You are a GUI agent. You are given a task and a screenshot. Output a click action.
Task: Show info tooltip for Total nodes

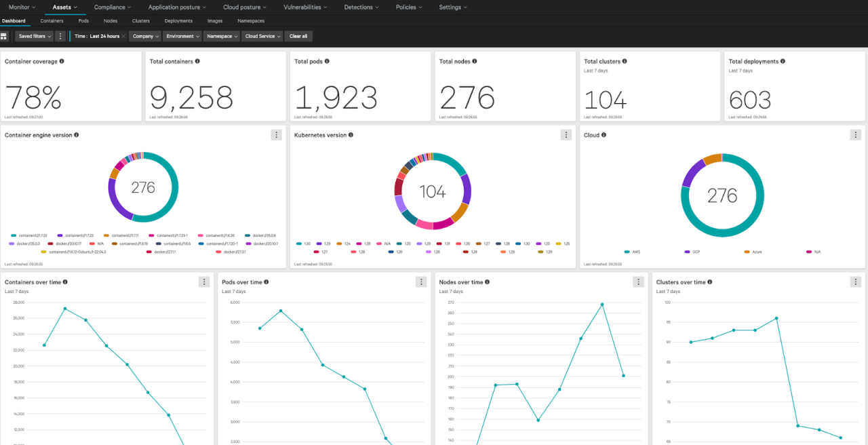(475, 61)
